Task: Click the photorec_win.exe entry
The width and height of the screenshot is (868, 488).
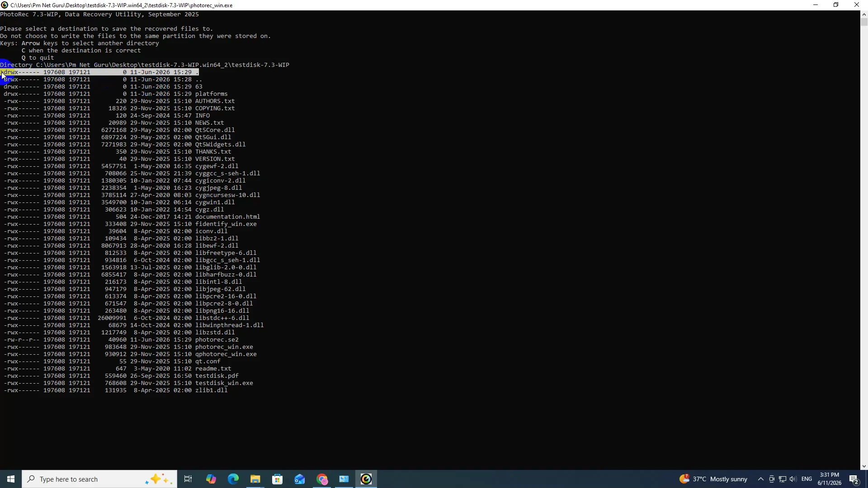Action: (128, 347)
